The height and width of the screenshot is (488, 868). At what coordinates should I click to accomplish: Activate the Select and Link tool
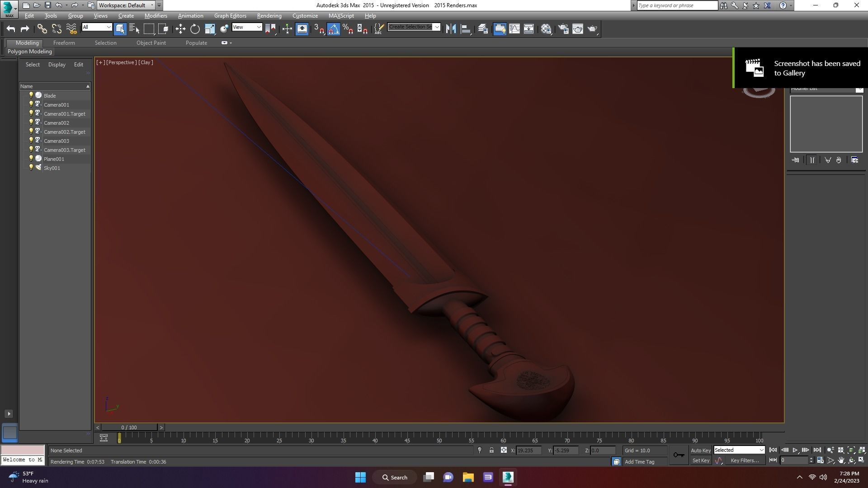tap(42, 29)
